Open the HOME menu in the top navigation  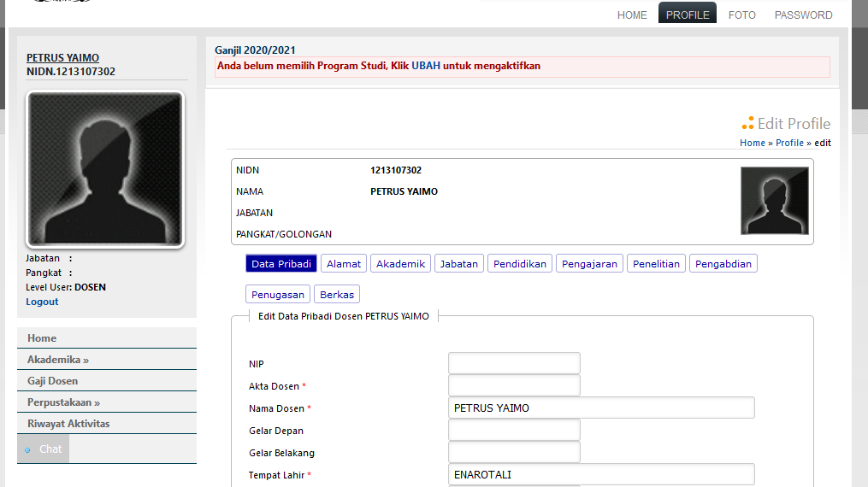point(632,15)
